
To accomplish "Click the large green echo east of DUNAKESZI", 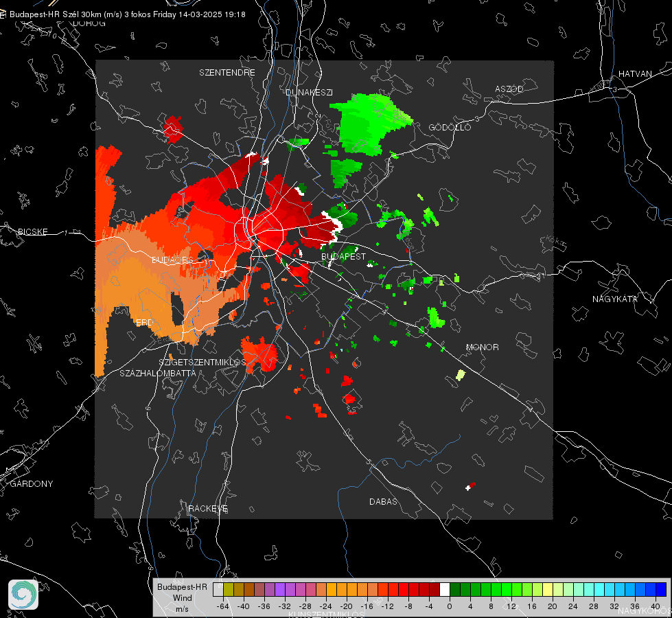I will coord(370,123).
